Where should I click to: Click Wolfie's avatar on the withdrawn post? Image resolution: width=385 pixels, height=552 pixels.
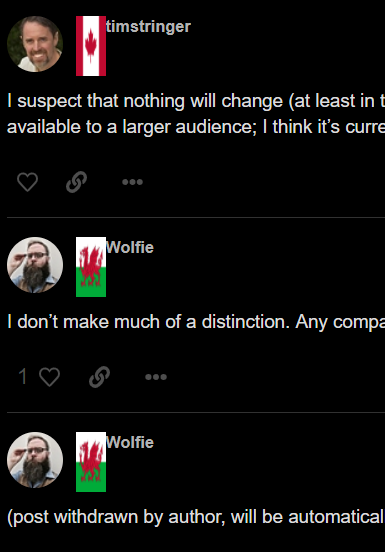coord(35,460)
